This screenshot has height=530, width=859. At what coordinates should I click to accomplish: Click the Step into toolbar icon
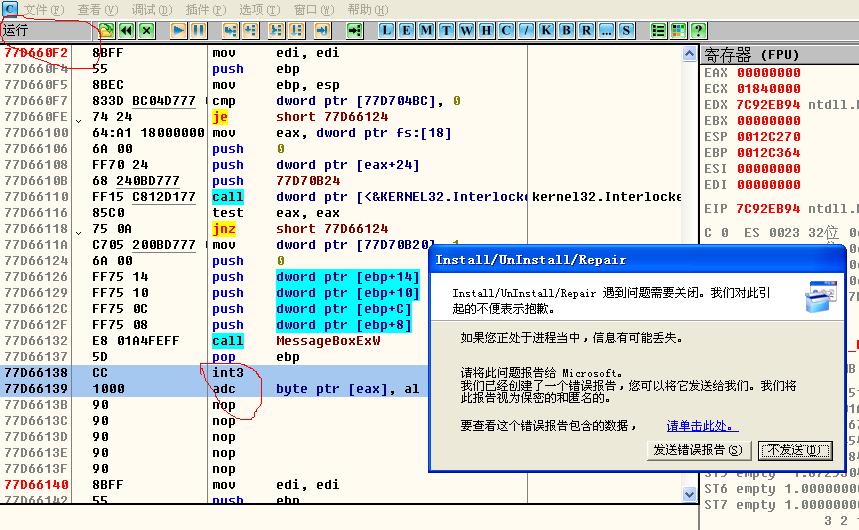[231, 30]
